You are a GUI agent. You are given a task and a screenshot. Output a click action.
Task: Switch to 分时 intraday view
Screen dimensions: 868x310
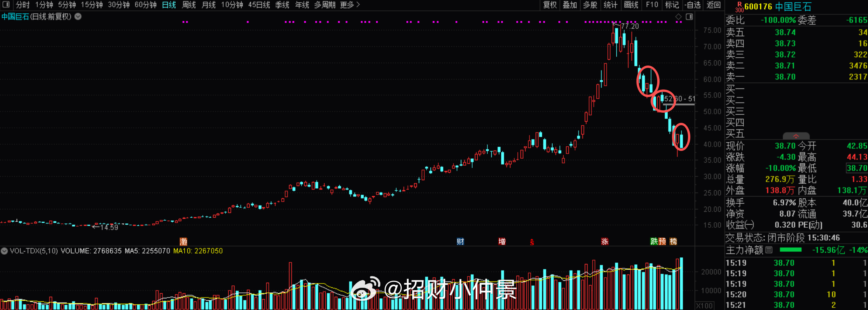pos(23,5)
